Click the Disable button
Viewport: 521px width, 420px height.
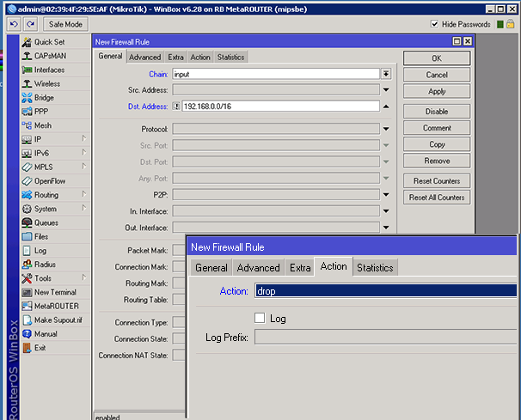(437, 111)
